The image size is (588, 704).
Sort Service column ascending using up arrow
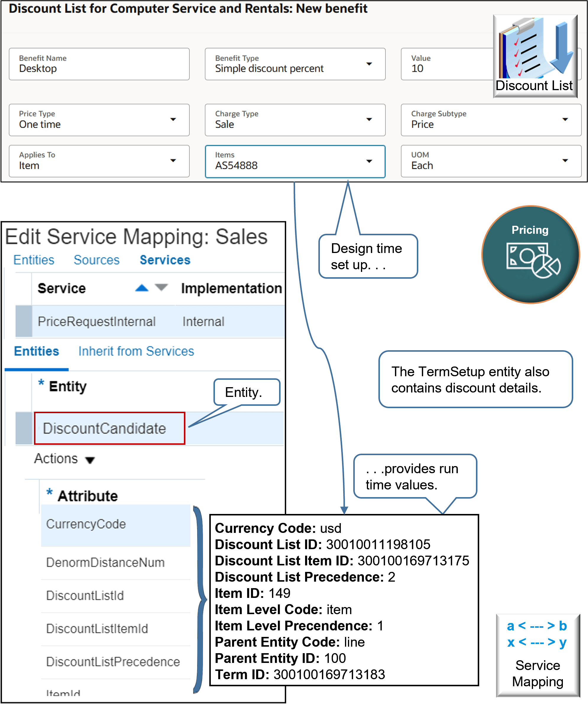pyautogui.click(x=142, y=288)
